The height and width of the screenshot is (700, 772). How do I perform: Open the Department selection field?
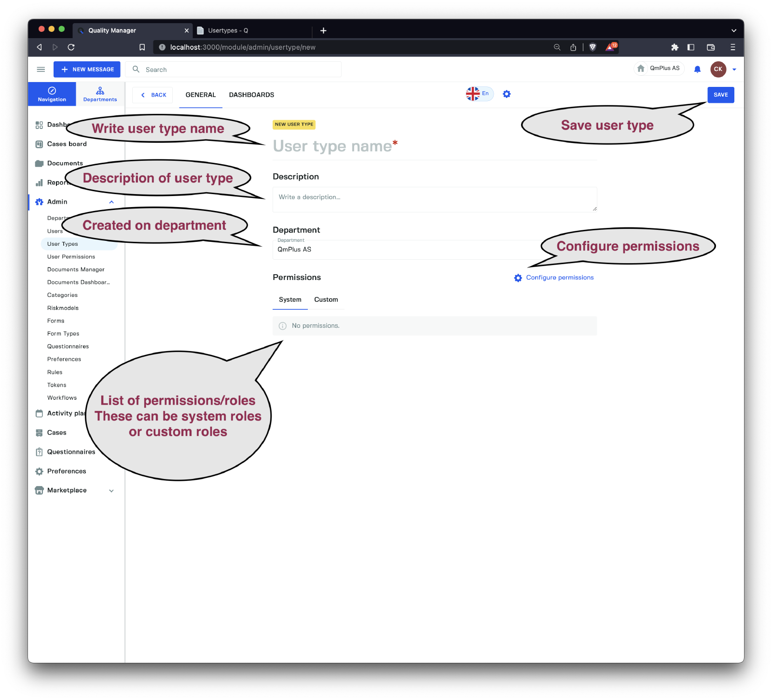(405, 250)
